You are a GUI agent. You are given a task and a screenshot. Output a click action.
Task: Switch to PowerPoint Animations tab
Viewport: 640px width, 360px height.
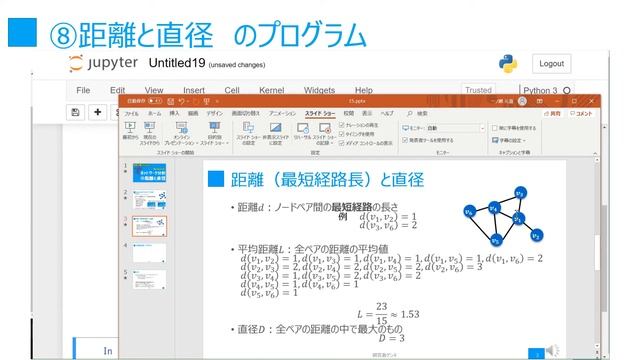pos(282,113)
